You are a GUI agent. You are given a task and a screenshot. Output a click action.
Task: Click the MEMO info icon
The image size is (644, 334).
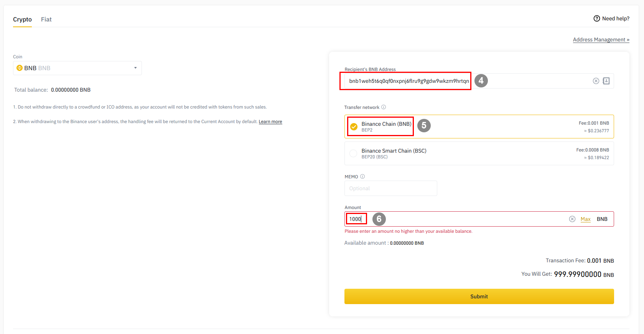[x=362, y=177]
